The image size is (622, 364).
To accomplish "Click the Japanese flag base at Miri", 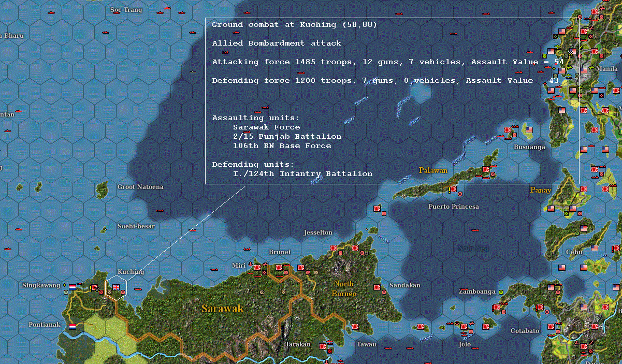I will 257,268.
